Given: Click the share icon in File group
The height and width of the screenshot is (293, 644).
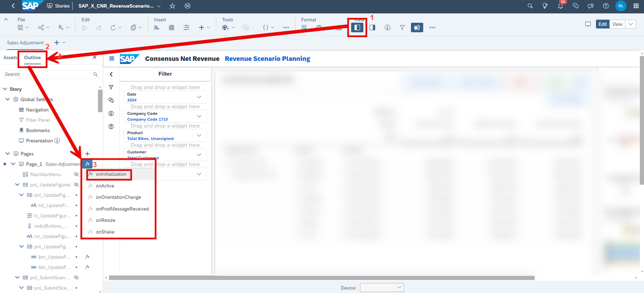Looking at the screenshot, I should [41, 27].
